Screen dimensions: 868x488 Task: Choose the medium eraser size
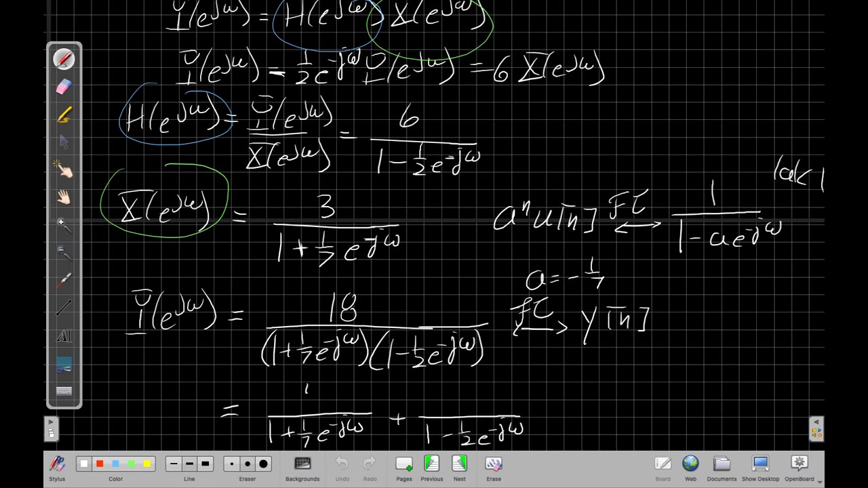[248, 464]
